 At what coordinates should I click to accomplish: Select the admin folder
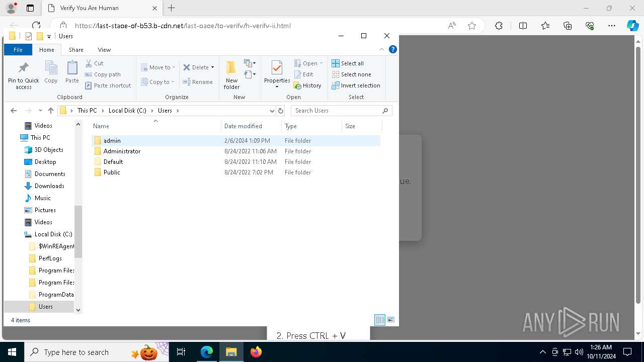(235, 141)
